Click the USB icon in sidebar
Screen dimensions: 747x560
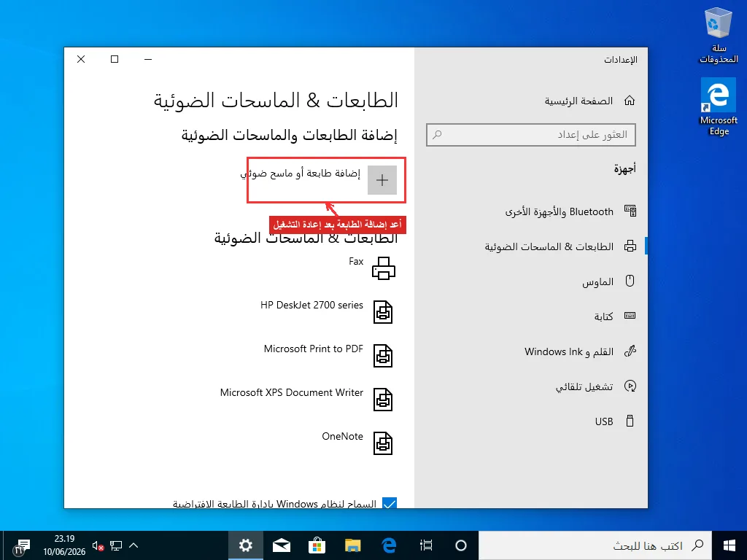pos(630,421)
